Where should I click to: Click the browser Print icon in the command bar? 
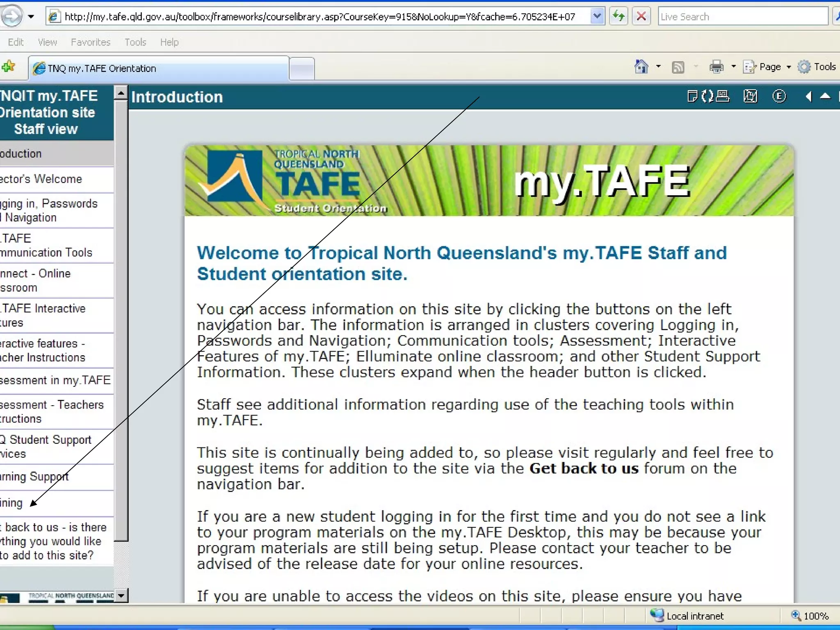pos(716,67)
